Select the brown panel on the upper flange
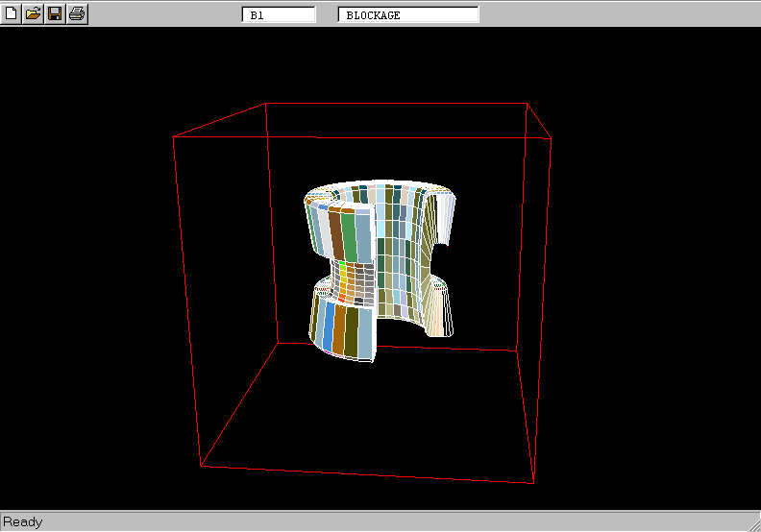 tap(335, 233)
